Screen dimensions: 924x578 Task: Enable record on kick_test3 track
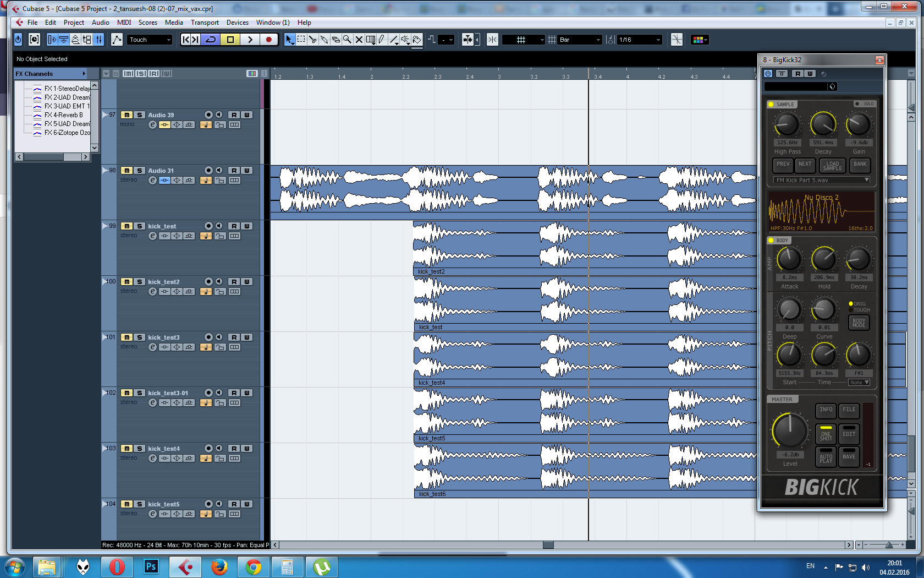pos(208,337)
